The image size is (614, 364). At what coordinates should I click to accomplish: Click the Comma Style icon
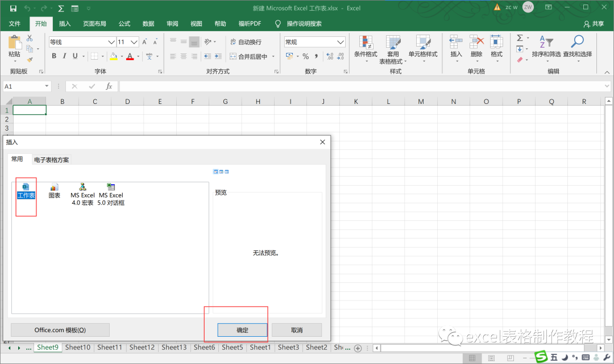(x=316, y=56)
